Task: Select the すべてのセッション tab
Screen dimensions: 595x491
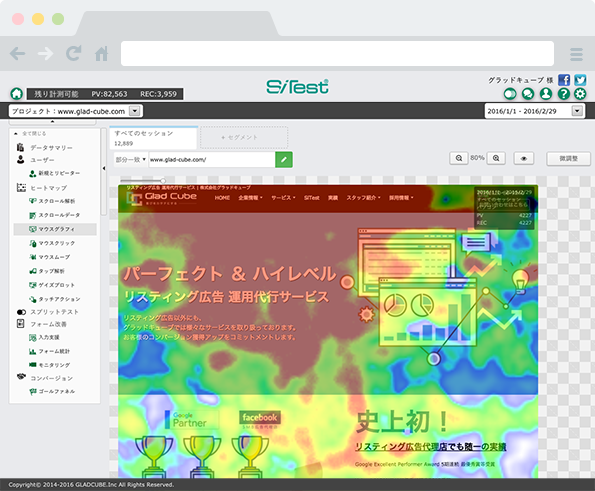Action: [153, 138]
